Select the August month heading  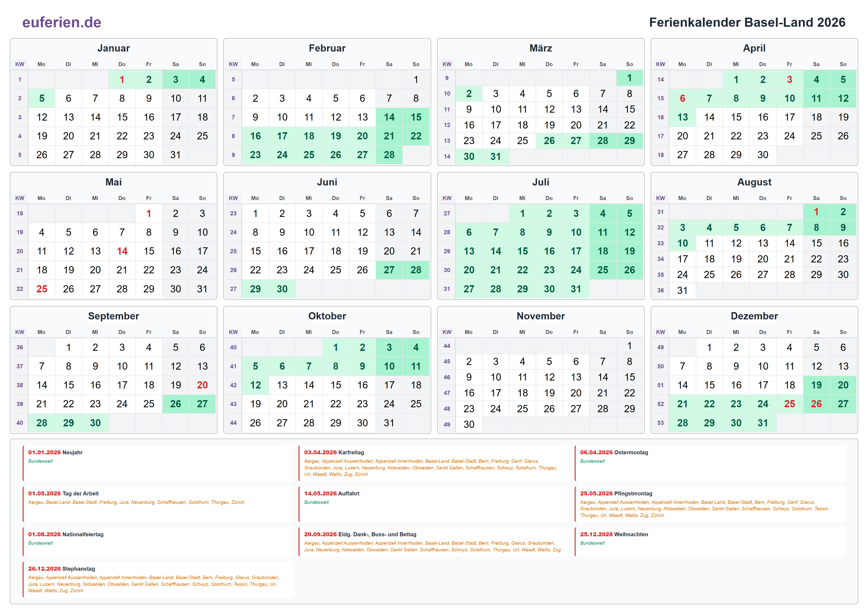pos(754,182)
